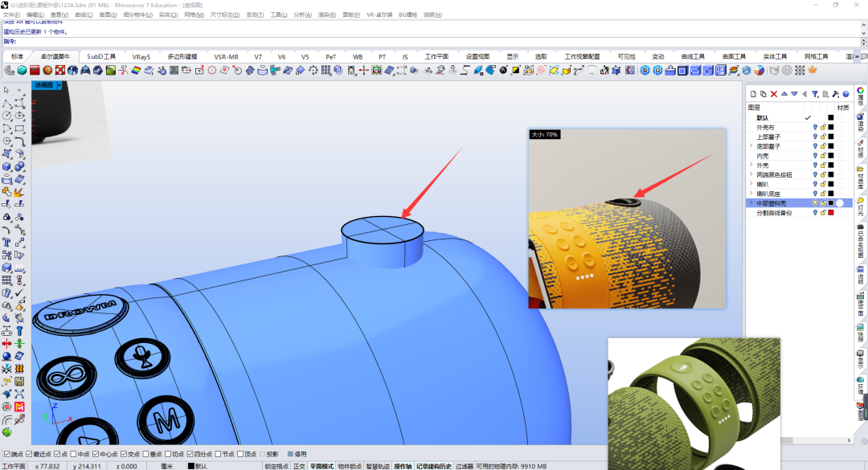The image size is (868, 470).
Task: Click 过滤器 filter in status bar
Action: pyautogui.click(x=464, y=466)
